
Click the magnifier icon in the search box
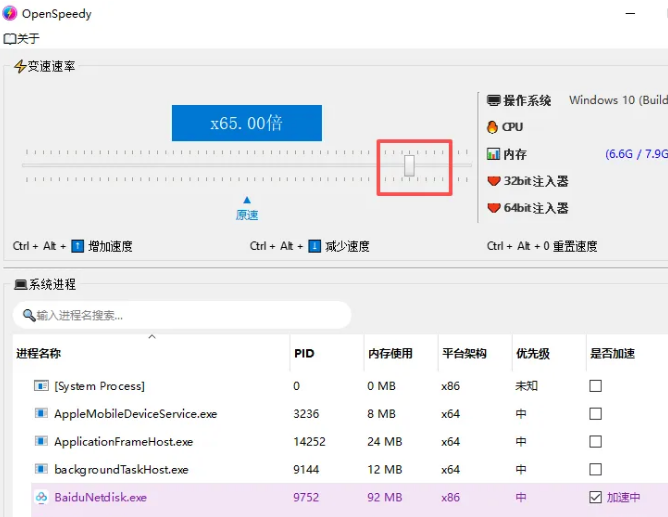29,315
